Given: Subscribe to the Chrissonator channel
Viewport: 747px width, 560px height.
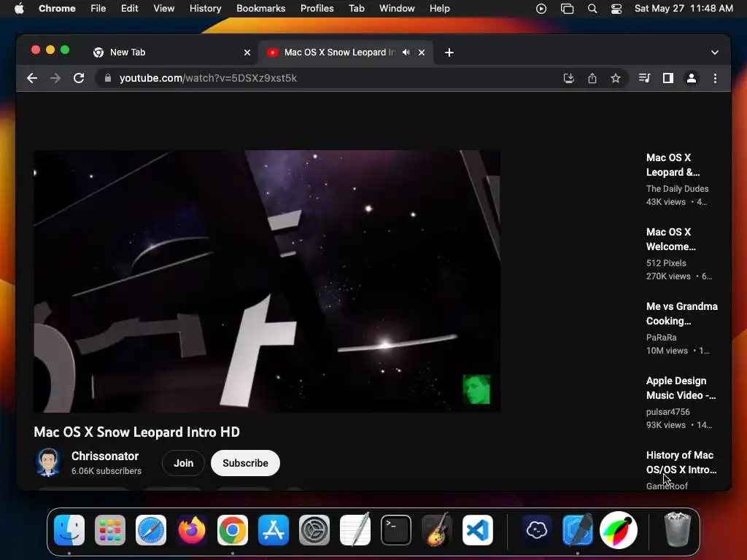Looking at the screenshot, I should [x=245, y=463].
